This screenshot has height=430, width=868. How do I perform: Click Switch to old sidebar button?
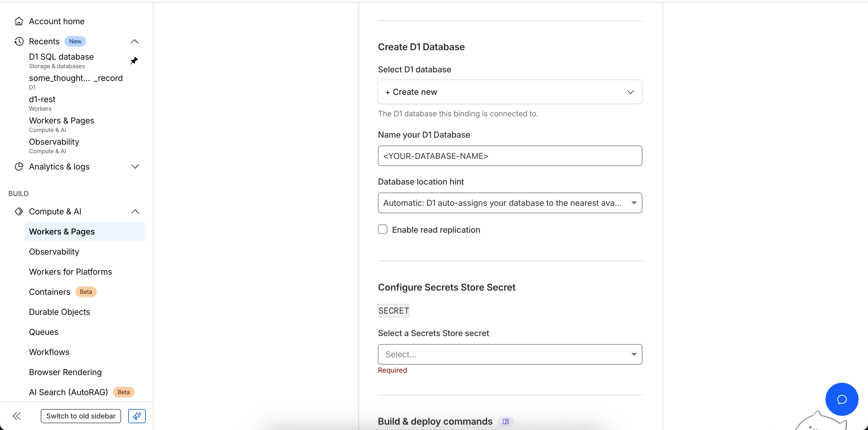[81, 416]
